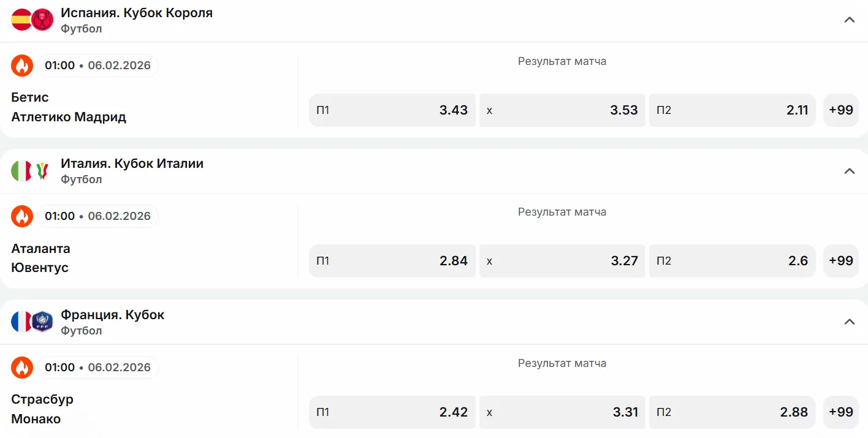868x438 pixels.
Task: Click the fire icon for Atalanta match
Action: [x=22, y=216]
